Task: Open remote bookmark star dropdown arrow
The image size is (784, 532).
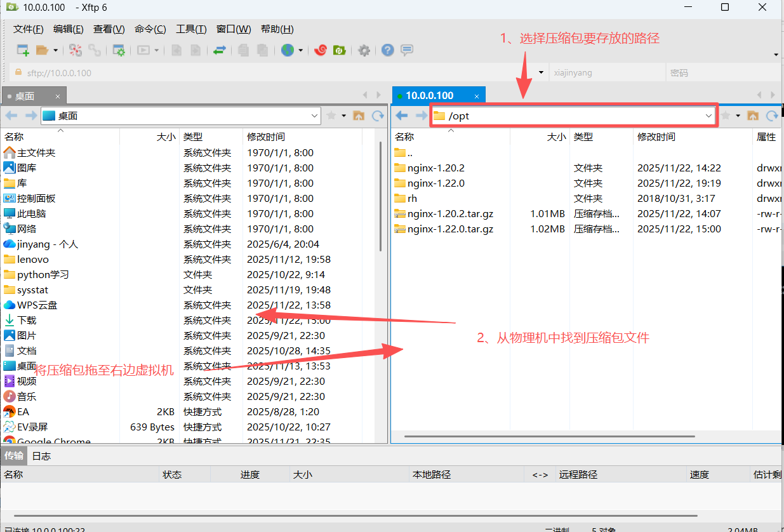Action: [x=738, y=116]
